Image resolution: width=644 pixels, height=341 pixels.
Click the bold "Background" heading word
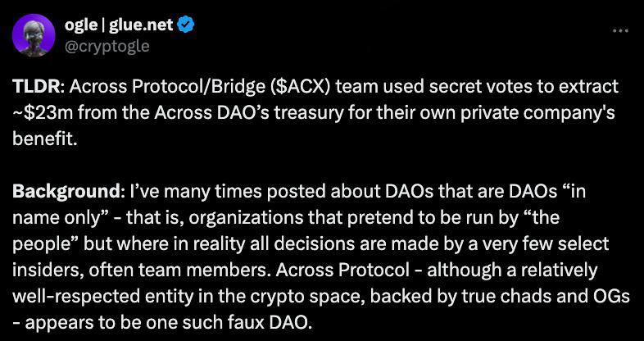coord(66,193)
